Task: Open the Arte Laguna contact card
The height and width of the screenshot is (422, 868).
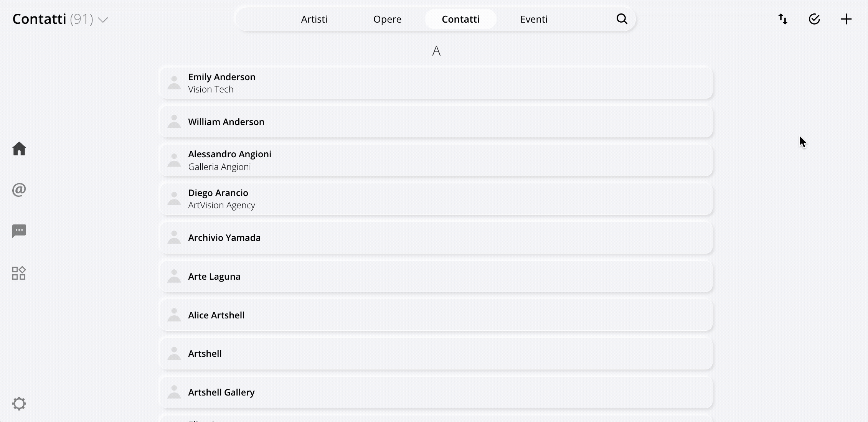Action: pos(436,276)
